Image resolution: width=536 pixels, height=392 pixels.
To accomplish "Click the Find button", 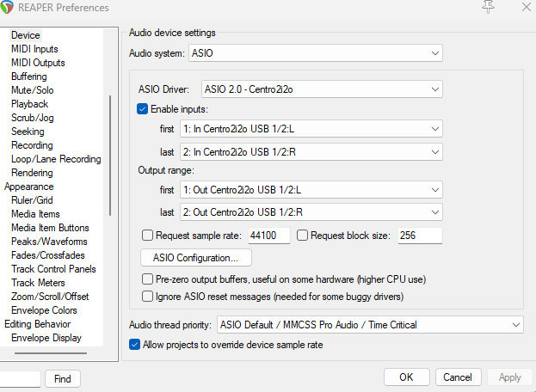I will pos(63,378).
